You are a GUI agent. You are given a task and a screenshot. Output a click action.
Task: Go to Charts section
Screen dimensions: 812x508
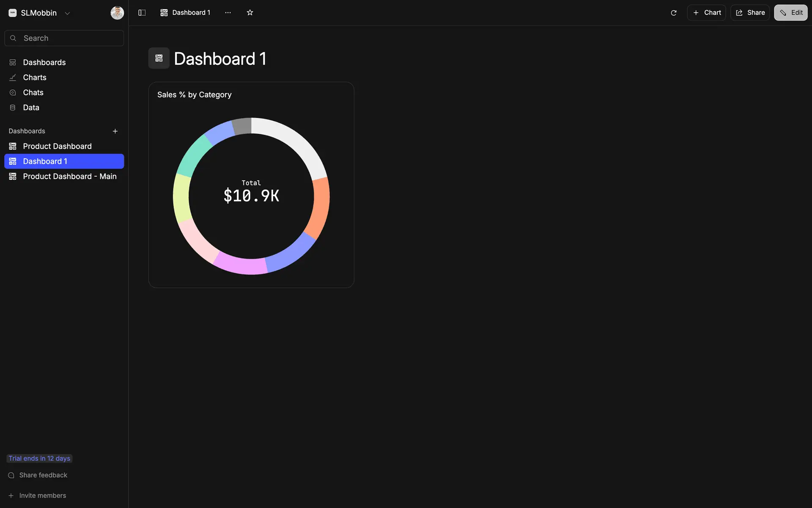(35, 77)
